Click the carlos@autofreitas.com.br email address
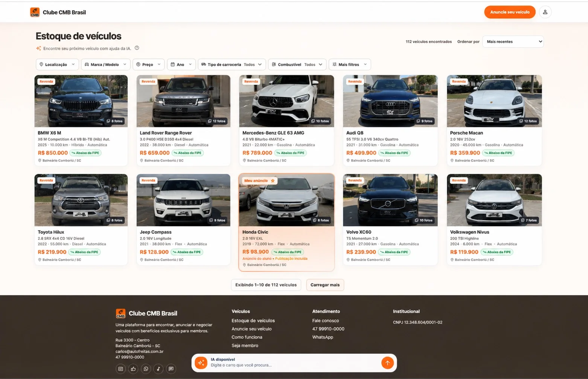This screenshot has width=588, height=379. [139, 352]
